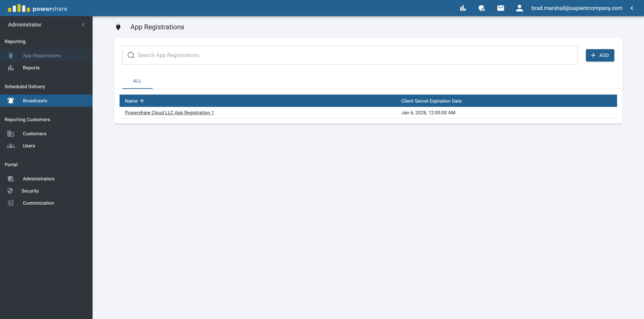
Task: Collapse the Administrator sidebar with chevron
Action: [x=83, y=25]
